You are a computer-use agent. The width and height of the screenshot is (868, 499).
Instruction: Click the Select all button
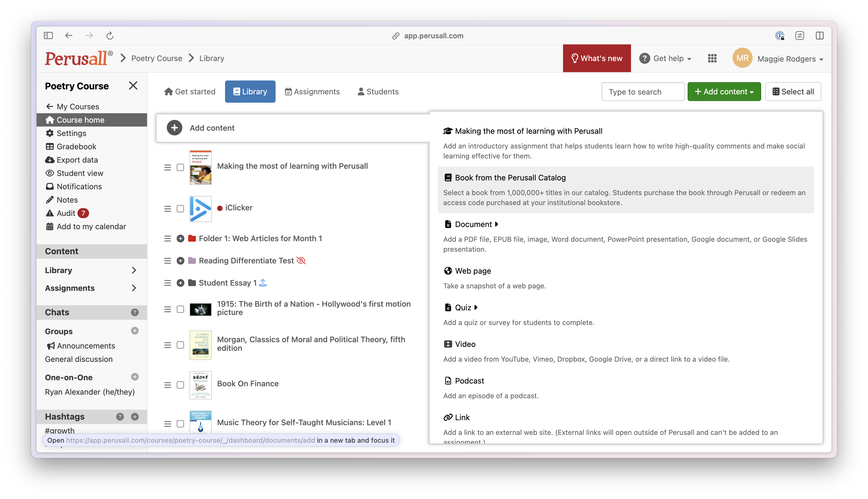coord(793,92)
